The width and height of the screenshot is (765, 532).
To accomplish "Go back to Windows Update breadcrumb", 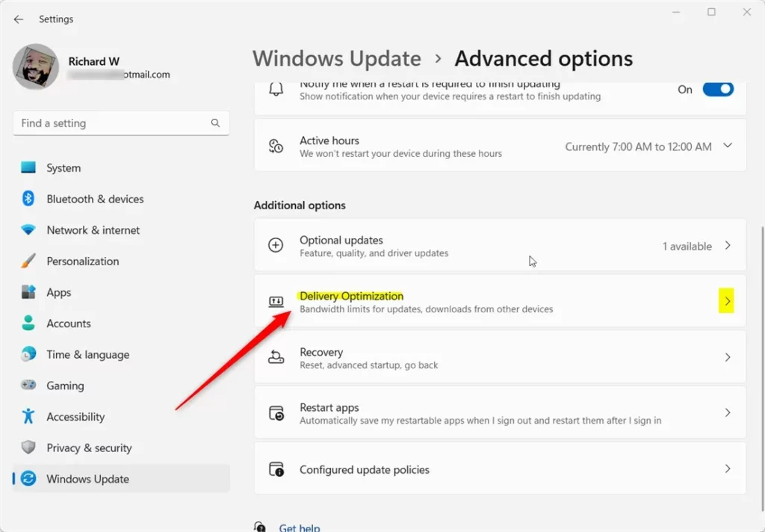I will click(x=337, y=58).
